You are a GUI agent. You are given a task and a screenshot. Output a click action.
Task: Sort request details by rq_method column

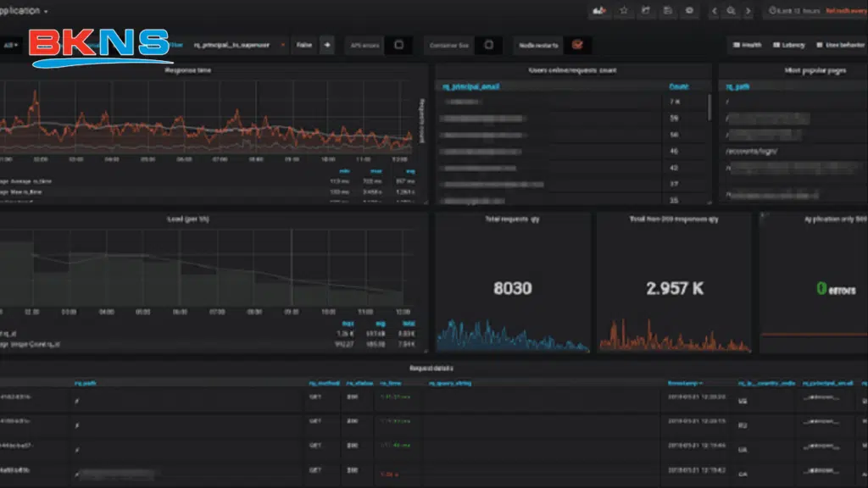coord(324,383)
